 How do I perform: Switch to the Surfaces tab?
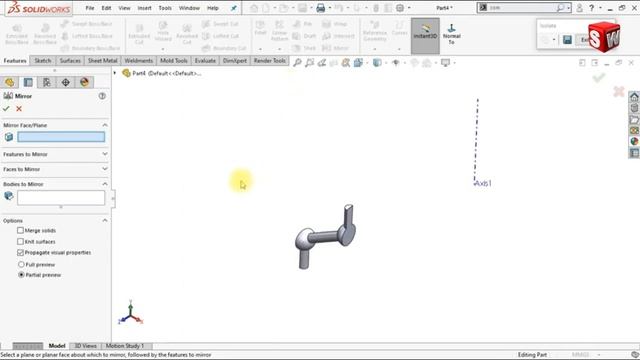coord(70,60)
